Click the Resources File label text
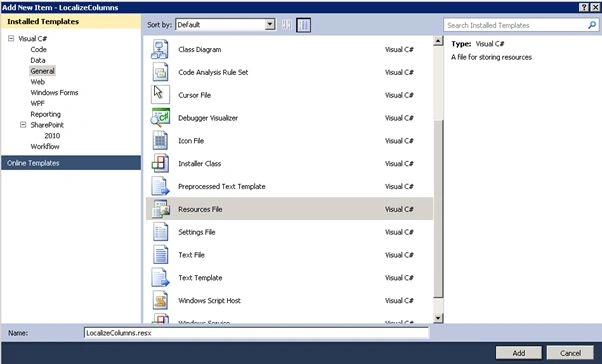The image size is (602, 364). (x=200, y=209)
